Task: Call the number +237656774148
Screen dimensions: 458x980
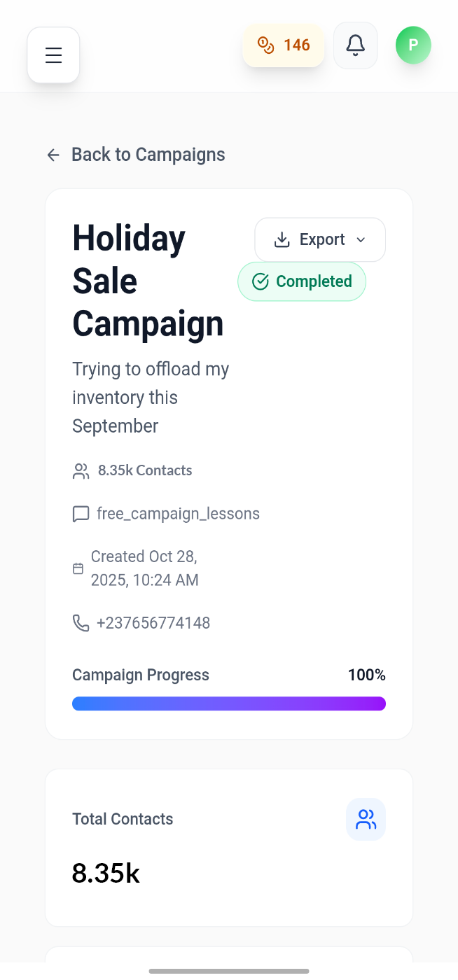Action: tap(154, 622)
